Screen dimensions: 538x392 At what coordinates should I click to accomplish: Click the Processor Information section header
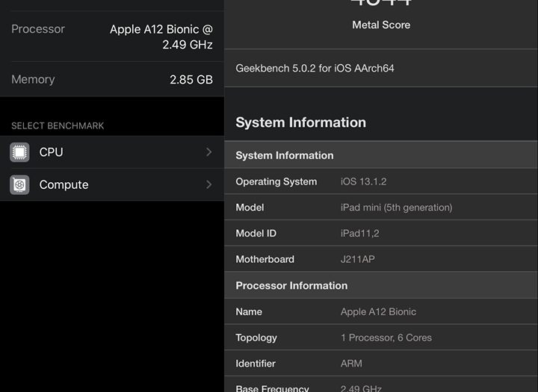coord(291,285)
